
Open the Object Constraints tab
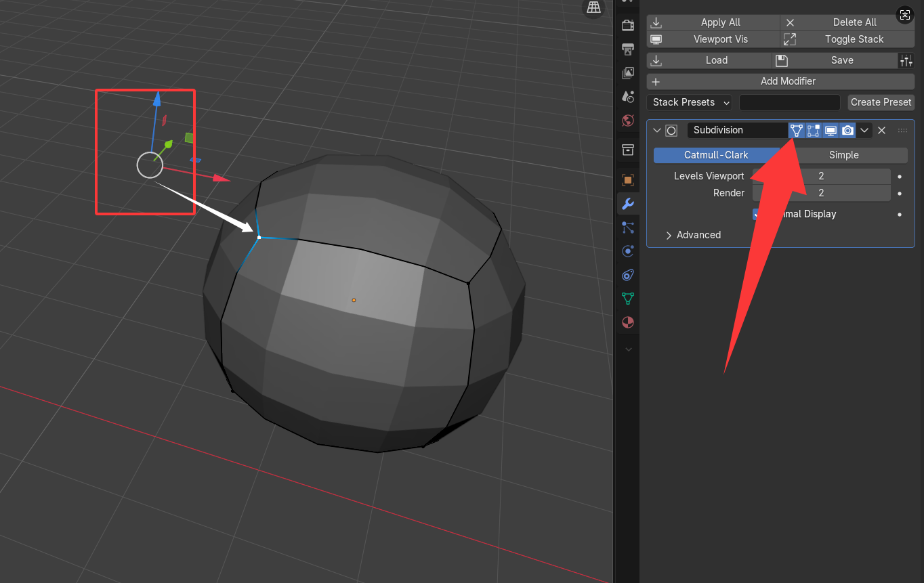pyautogui.click(x=628, y=275)
